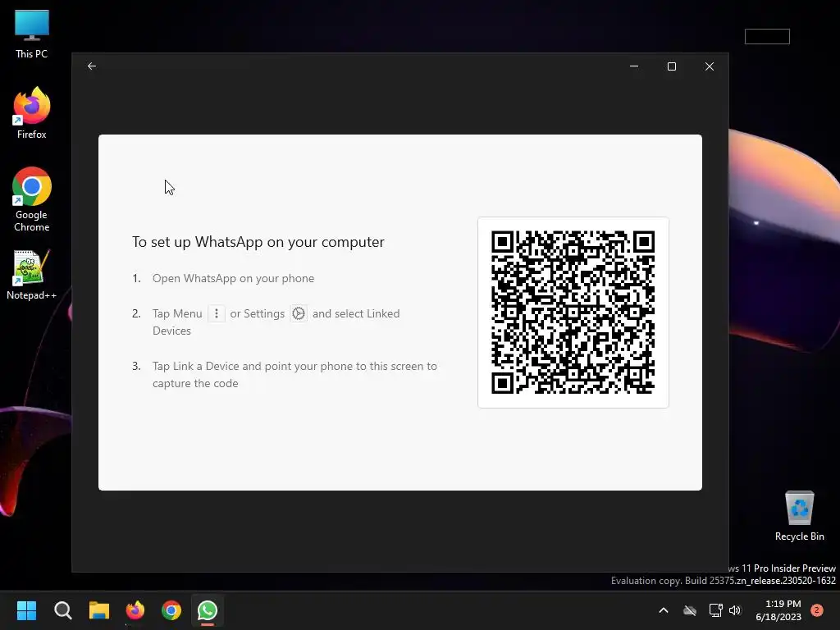The width and height of the screenshot is (840, 630).
Task: Click the cloud sync tray icon
Action: pos(690,610)
